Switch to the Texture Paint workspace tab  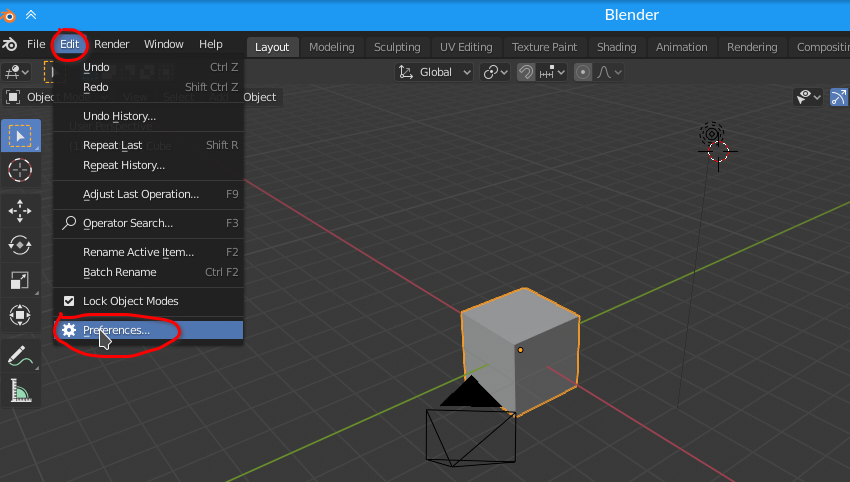[544, 47]
